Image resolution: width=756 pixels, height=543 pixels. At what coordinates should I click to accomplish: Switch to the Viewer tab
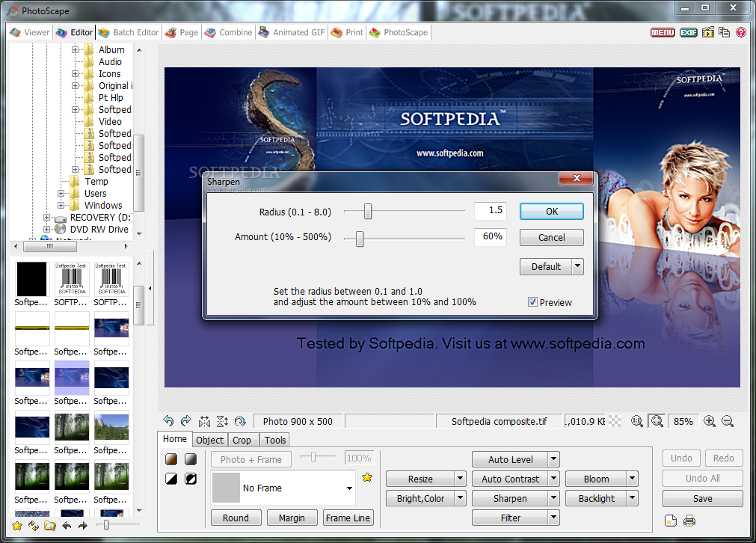coord(30,32)
